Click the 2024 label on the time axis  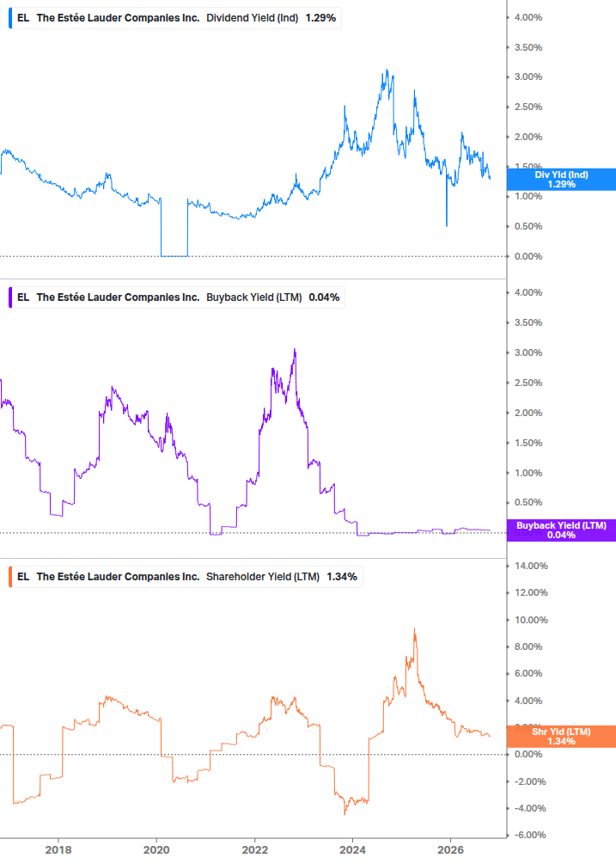pos(352,849)
